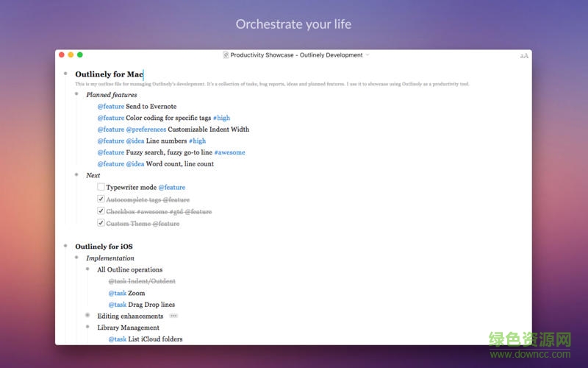588x368 pixels.
Task: Click the bullet next to Implementation
Action: click(x=76, y=258)
